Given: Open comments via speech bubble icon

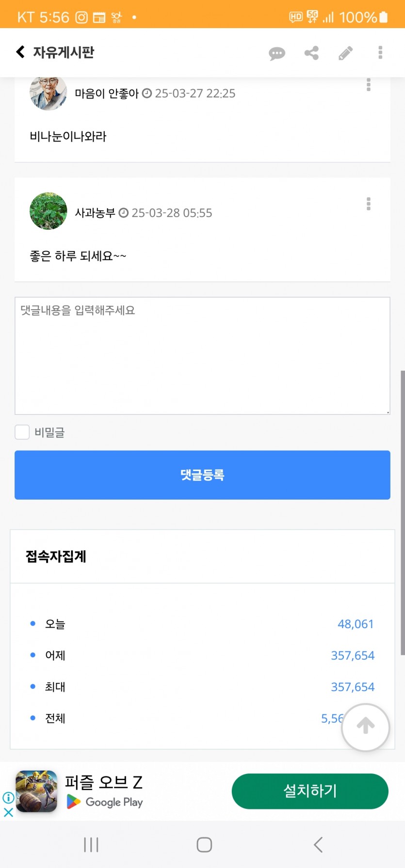Looking at the screenshot, I should [x=277, y=53].
